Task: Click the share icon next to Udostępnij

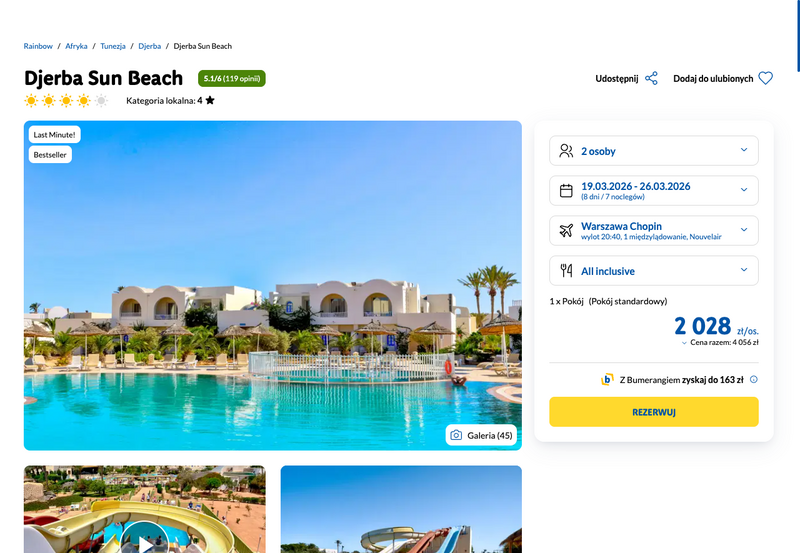Action: tap(651, 79)
